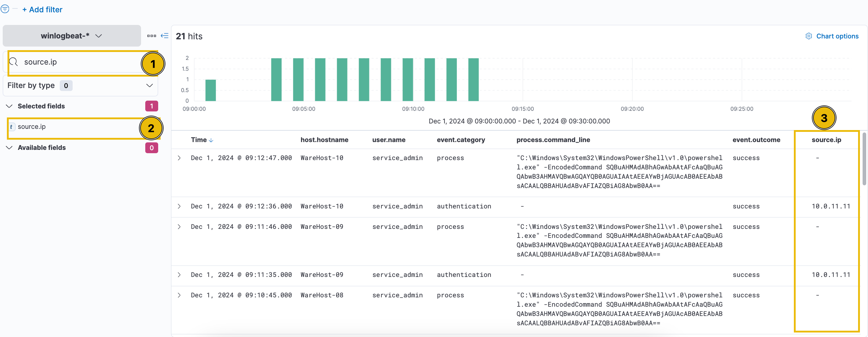Click the Selected fields count badge
The image size is (868, 337).
(x=152, y=106)
